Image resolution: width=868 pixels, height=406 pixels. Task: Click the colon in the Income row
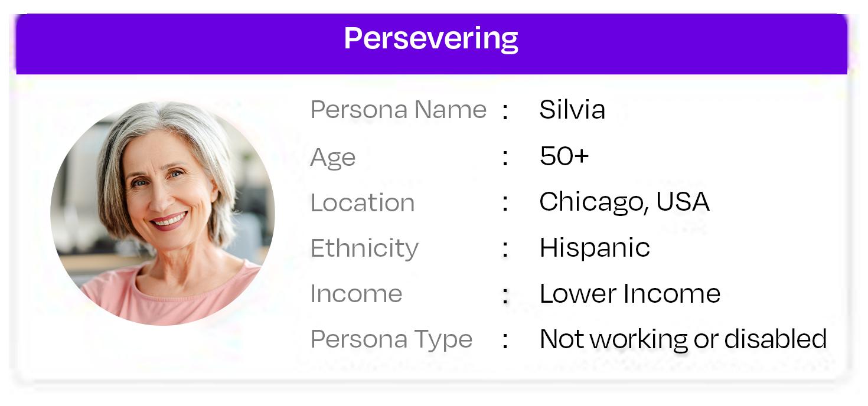(505, 295)
